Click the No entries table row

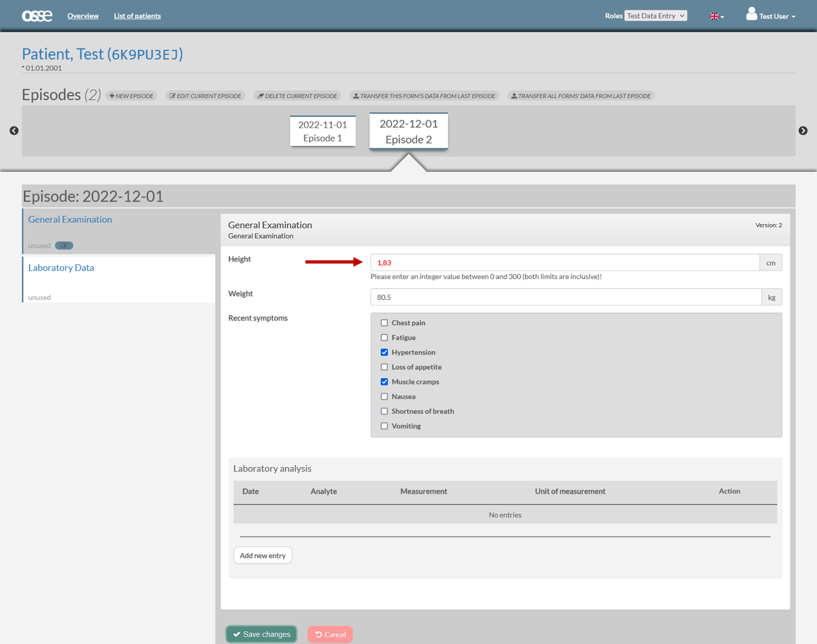[505, 515]
